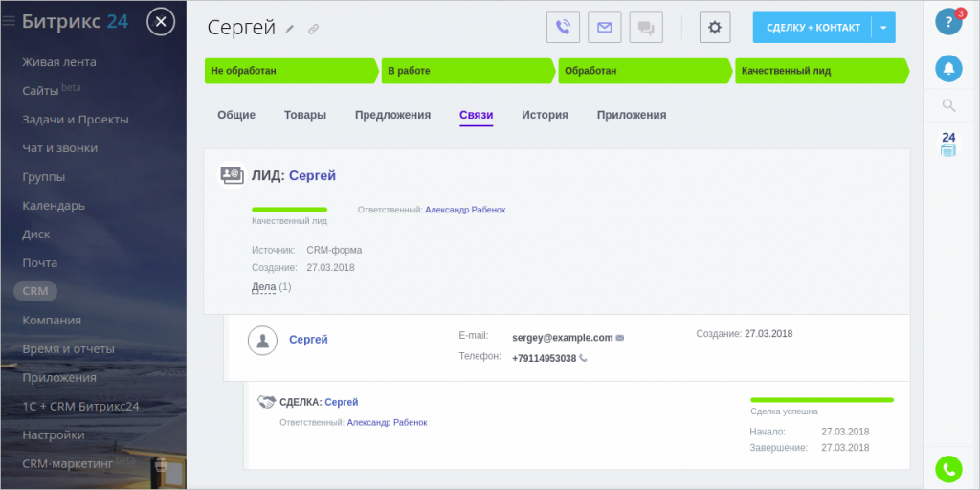
Task: Click the search magnifier in right panel
Action: click(x=948, y=105)
